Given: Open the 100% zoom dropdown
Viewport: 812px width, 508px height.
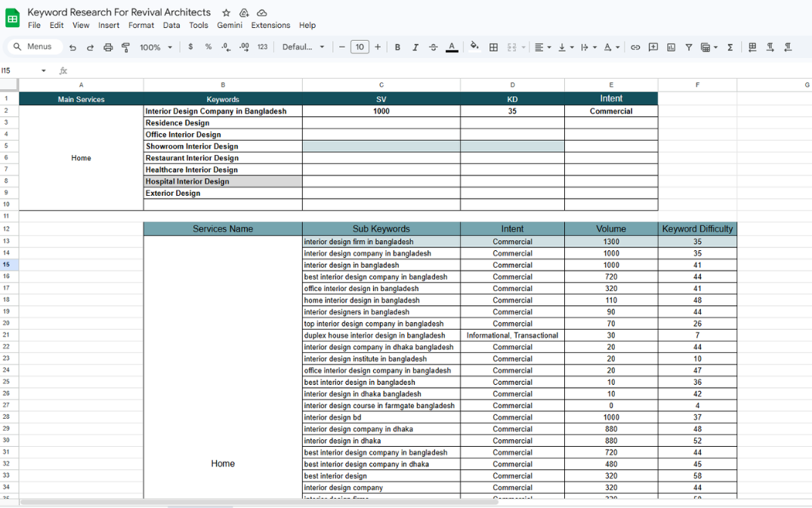Looking at the screenshot, I should point(156,47).
